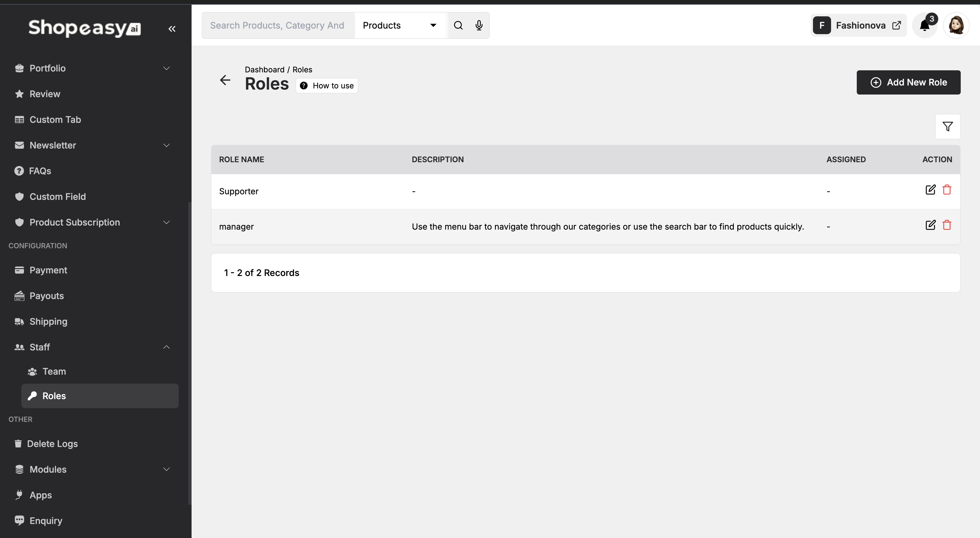Open the Products search category dropdown
Image resolution: width=980 pixels, height=538 pixels.
pyautogui.click(x=399, y=25)
